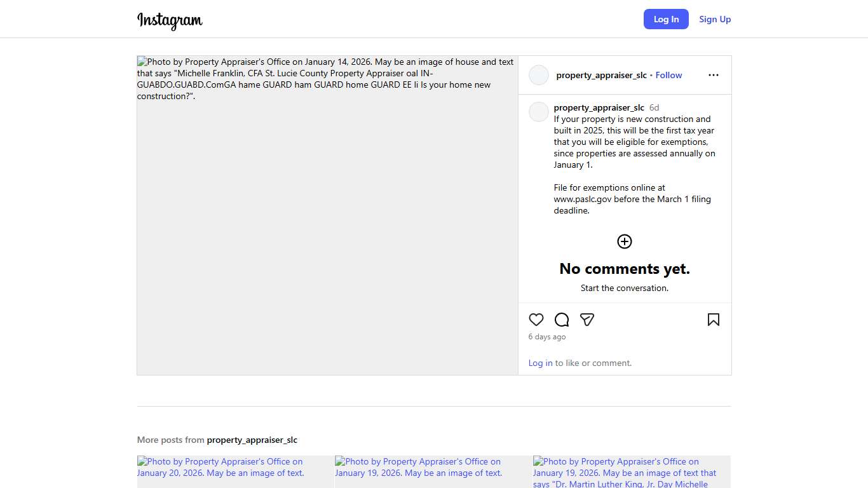Click the header profile avatar of property_appraiser_slc
This screenshot has width=868, height=488.
(x=539, y=75)
